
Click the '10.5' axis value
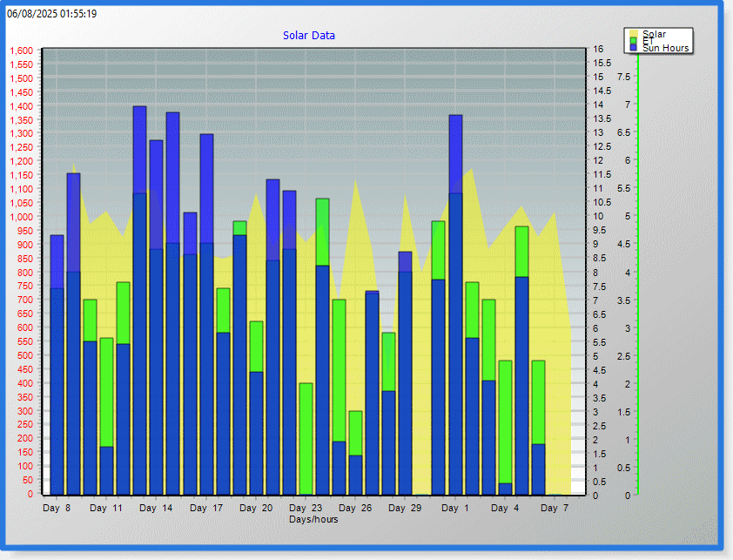(602, 203)
